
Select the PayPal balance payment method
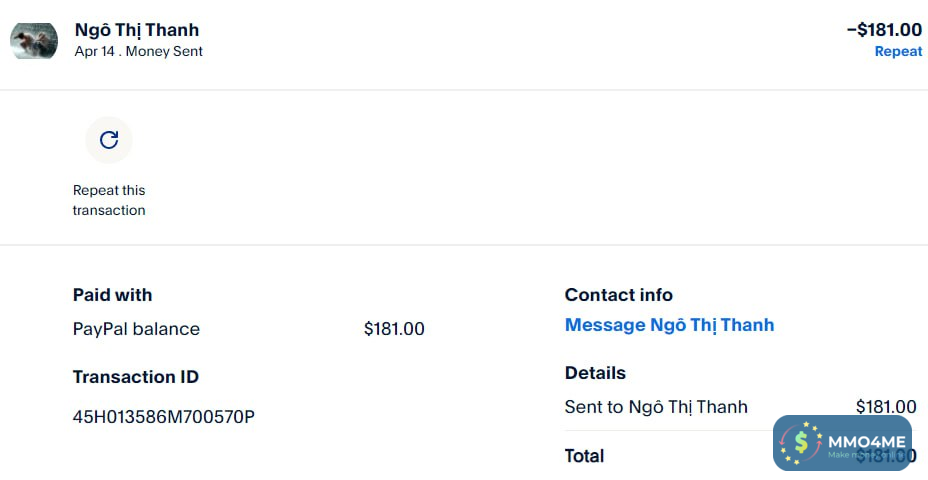(x=136, y=329)
